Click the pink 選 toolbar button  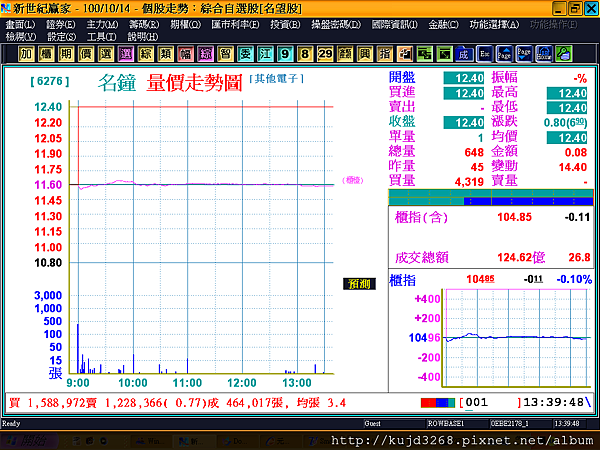126,54
